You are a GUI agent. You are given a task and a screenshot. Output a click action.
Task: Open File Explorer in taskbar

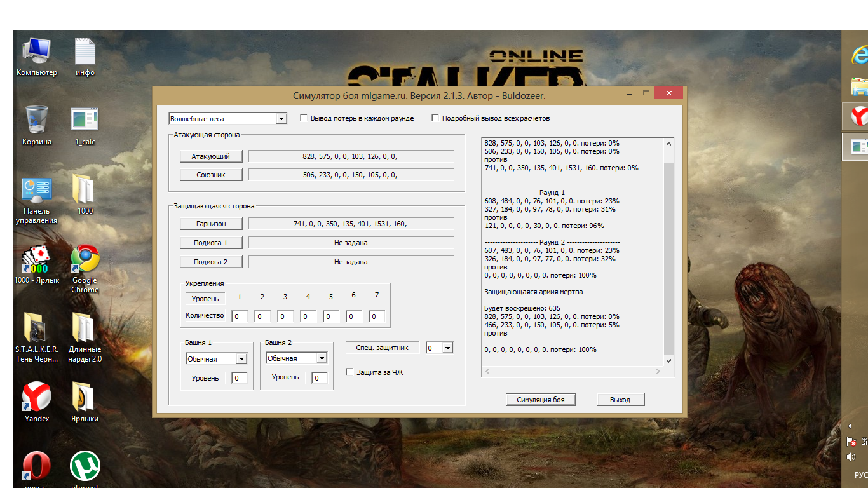(x=859, y=86)
